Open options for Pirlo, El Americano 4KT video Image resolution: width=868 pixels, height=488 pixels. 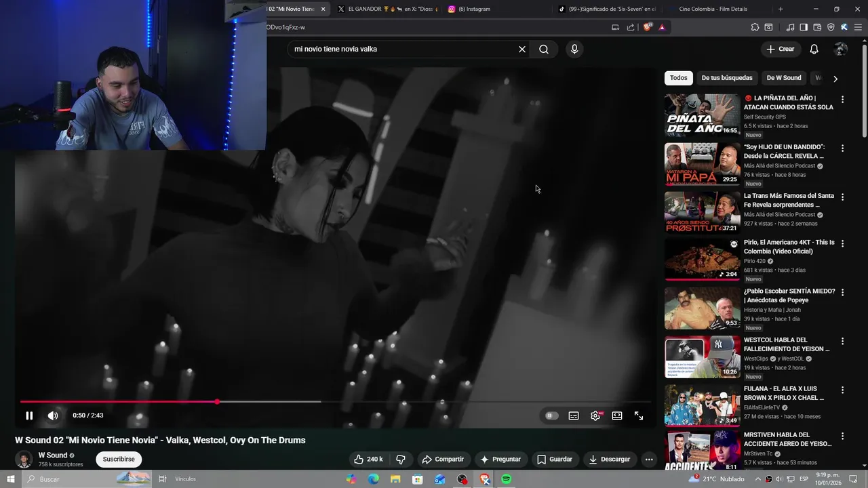tap(843, 243)
